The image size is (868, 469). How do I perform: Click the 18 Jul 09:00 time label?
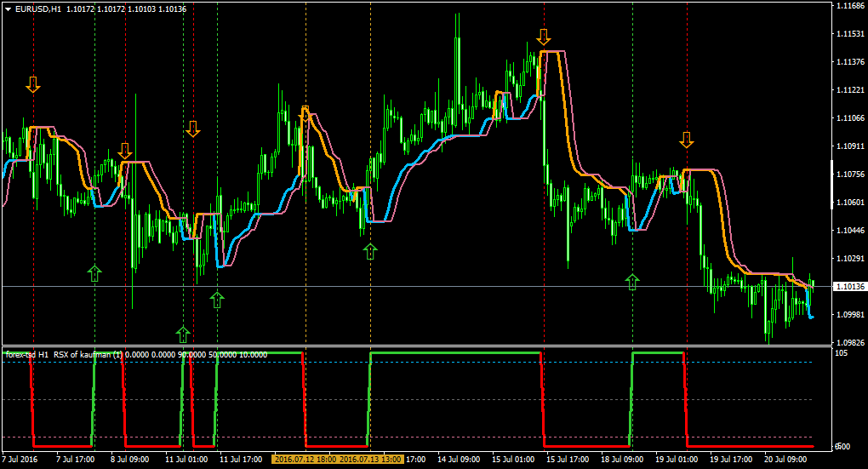(x=622, y=460)
